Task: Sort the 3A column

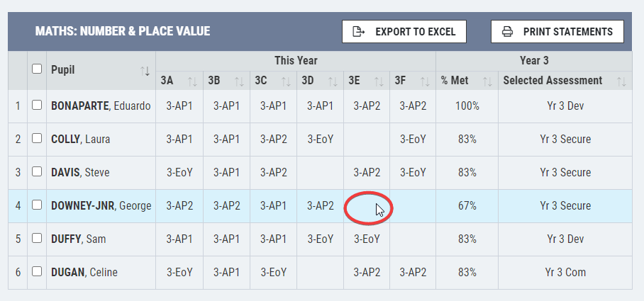Action: [x=193, y=81]
